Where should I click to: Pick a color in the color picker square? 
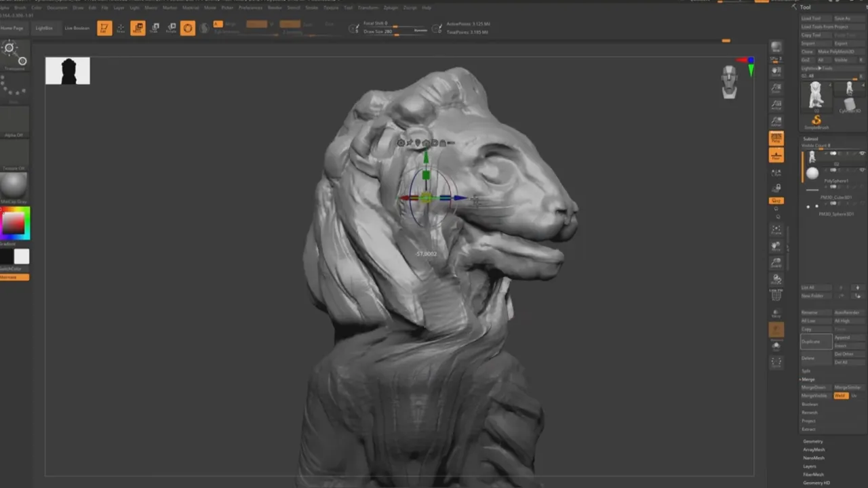point(15,223)
